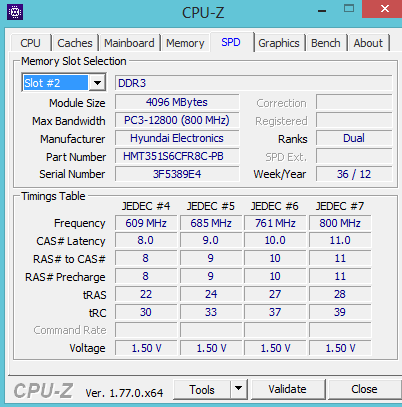Click the JEDEC #7 column header
Viewport: 402px width, 407px height.
[340, 206]
